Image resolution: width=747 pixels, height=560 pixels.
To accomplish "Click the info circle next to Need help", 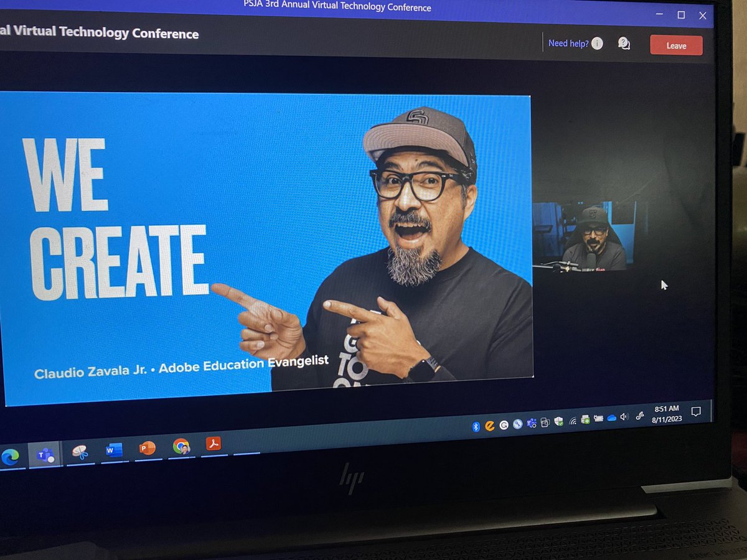I will (597, 44).
